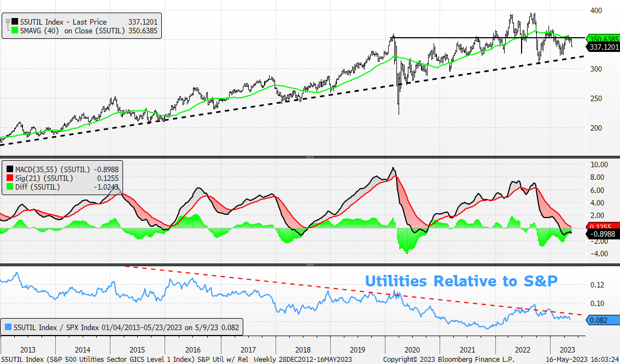Image resolution: width=620 pixels, height=364 pixels.
Task: Select the "Sig(21) (S5UTIL)" legend label
Action: pos(44,178)
